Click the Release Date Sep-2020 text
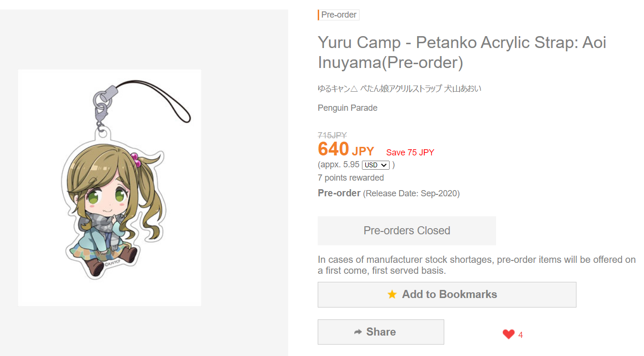 pos(411,193)
